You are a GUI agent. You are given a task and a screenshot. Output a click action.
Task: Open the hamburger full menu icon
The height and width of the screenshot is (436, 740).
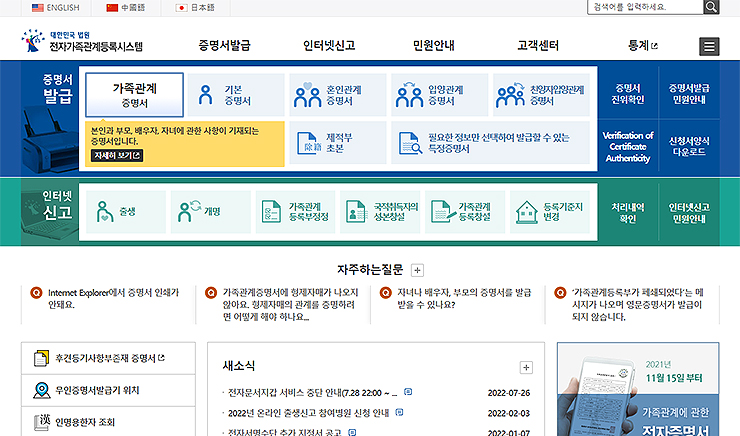709,47
